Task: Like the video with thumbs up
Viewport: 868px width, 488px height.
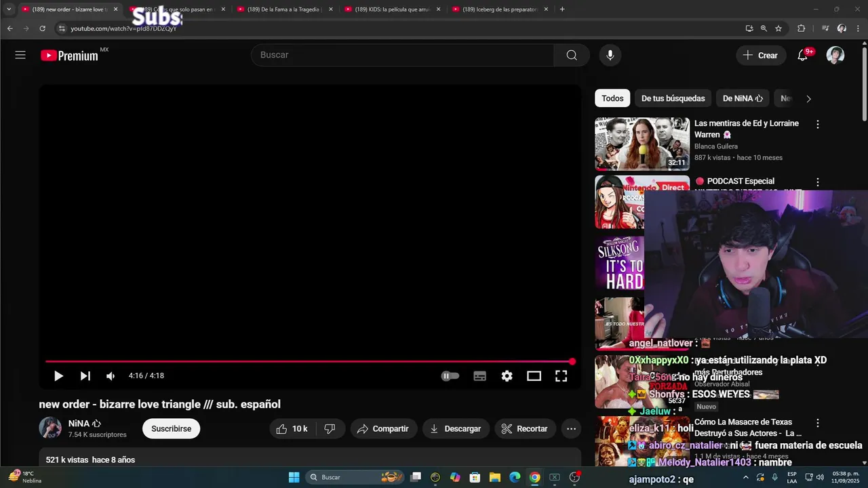Action: pyautogui.click(x=292, y=428)
